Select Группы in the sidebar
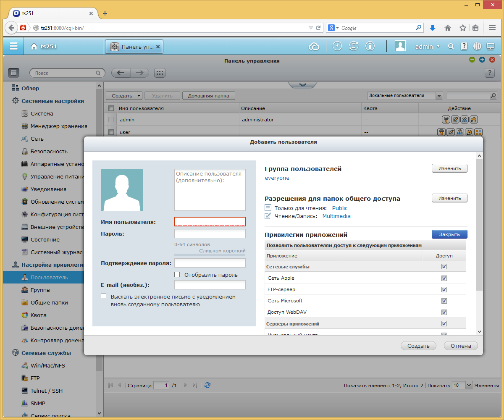 (x=40, y=290)
